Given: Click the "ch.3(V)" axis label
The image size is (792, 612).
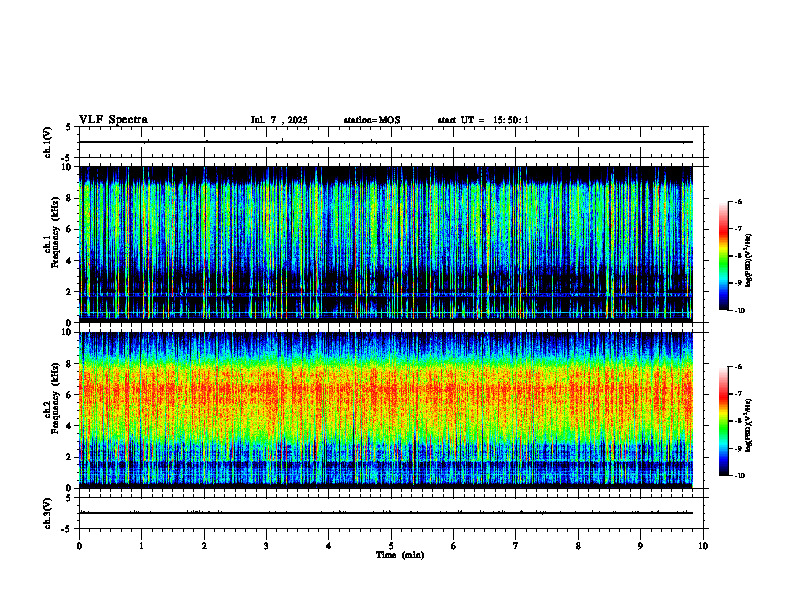Looking at the screenshot, I should tap(48, 513).
